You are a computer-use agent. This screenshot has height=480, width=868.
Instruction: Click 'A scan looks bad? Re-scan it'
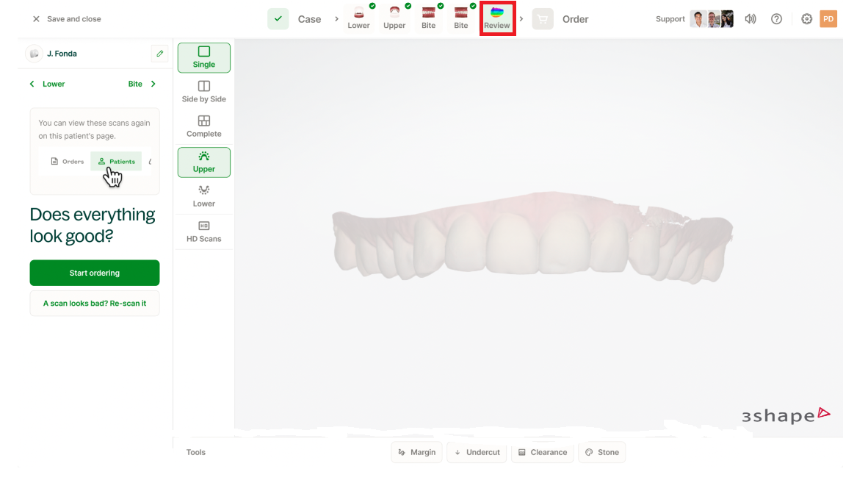point(95,303)
